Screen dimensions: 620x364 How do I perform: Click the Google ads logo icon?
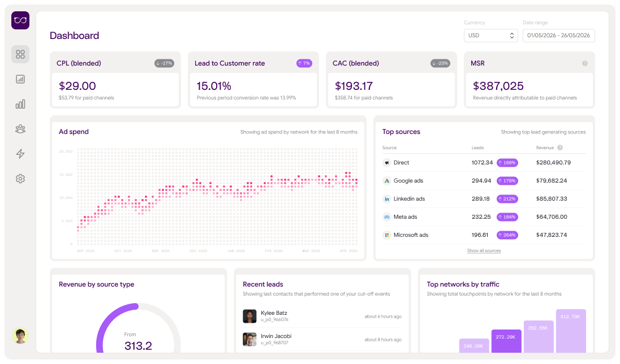pyautogui.click(x=387, y=181)
